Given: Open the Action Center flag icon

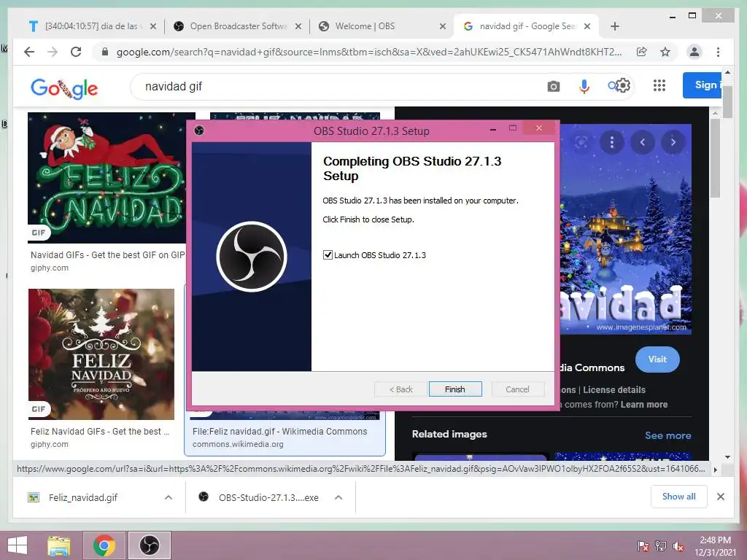Looking at the screenshot, I should [x=643, y=546].
